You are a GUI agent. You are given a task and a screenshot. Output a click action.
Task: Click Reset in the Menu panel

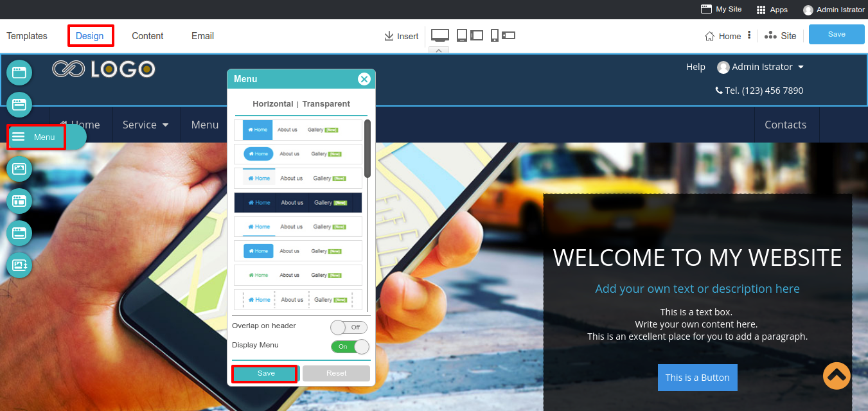click(337, 374)
